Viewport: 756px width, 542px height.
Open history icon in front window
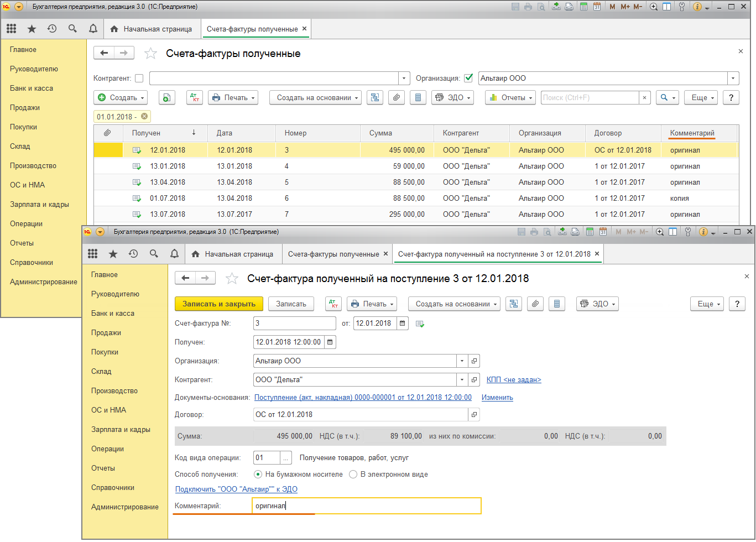[133, 254]
